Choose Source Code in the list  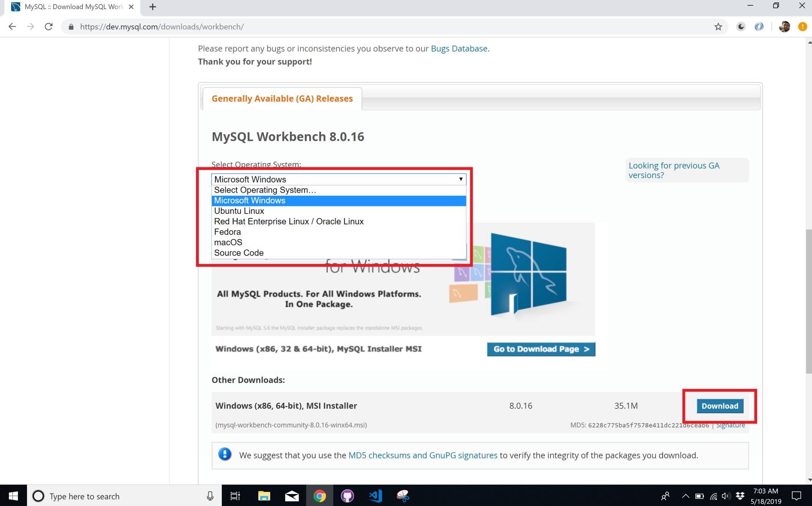tap(339, 253)
